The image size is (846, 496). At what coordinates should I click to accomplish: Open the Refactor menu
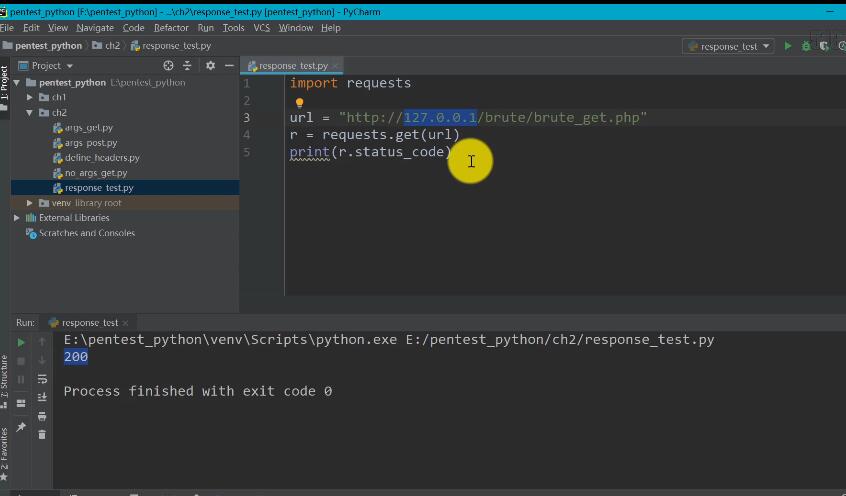171,28
